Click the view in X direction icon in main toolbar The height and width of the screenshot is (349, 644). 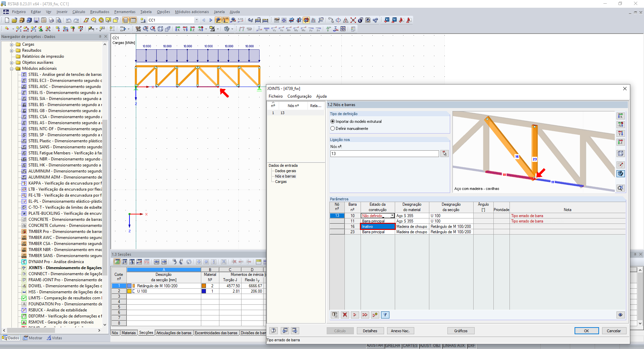coord(177,29)
